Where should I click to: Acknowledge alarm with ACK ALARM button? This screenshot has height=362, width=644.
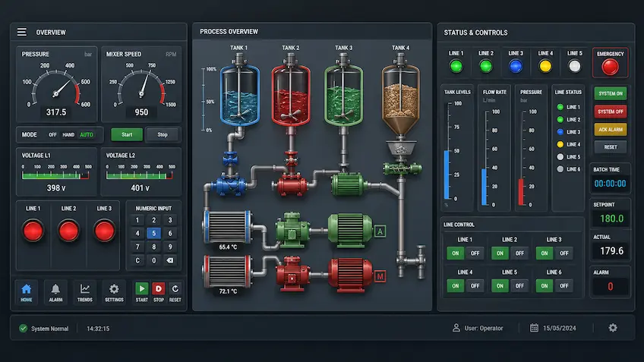(611, 130)
